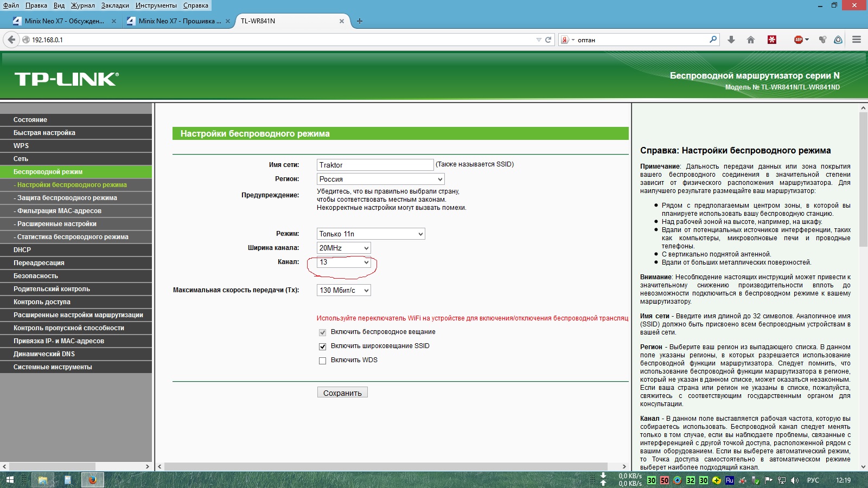868x488 pixels.
Task: Click the browser back arrow button
Action: (x=11, y=40)
